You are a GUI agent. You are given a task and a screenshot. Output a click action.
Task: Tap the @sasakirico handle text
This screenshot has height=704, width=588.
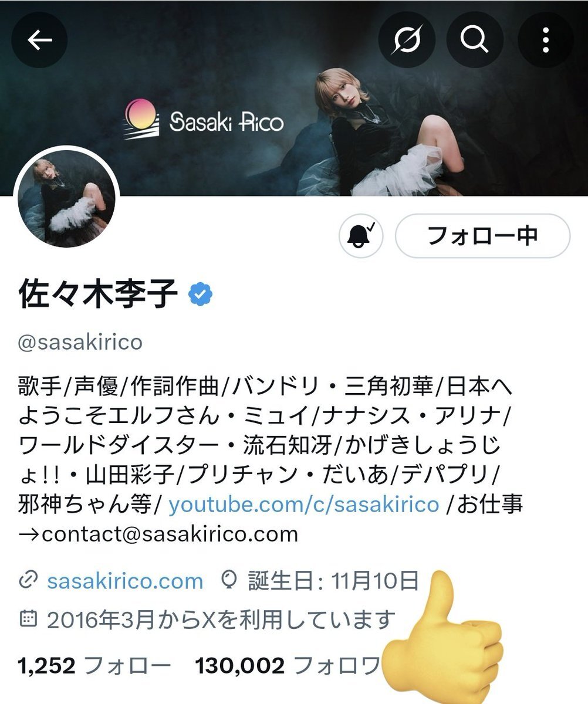(80, 341)
